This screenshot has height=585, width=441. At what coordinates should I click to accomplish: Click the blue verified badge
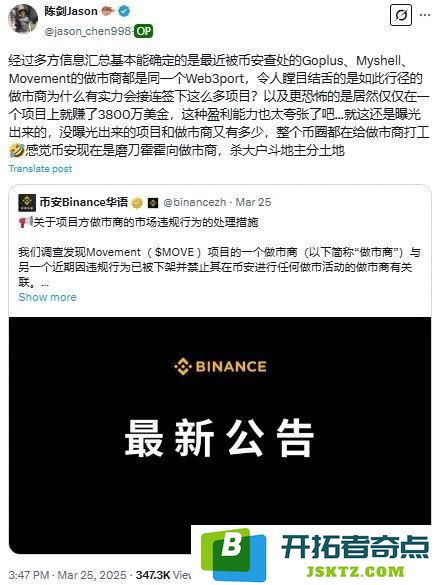point(124,12)
